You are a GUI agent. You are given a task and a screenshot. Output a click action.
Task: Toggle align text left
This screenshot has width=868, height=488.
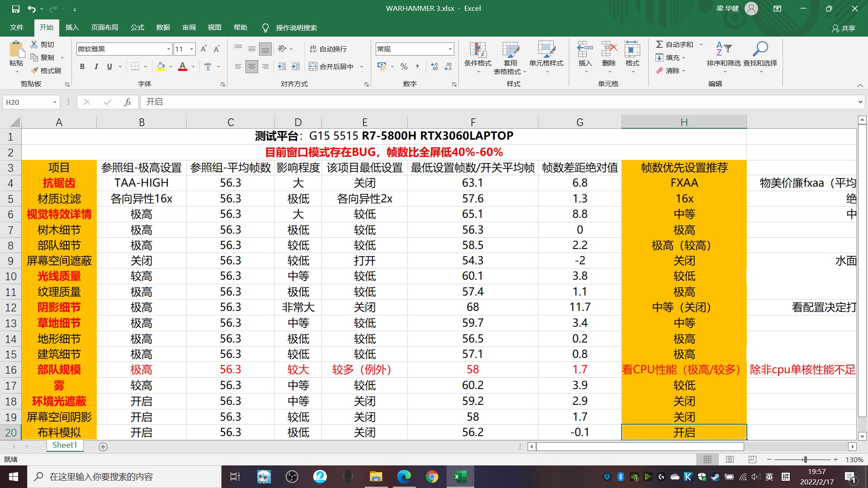(238, 66)
